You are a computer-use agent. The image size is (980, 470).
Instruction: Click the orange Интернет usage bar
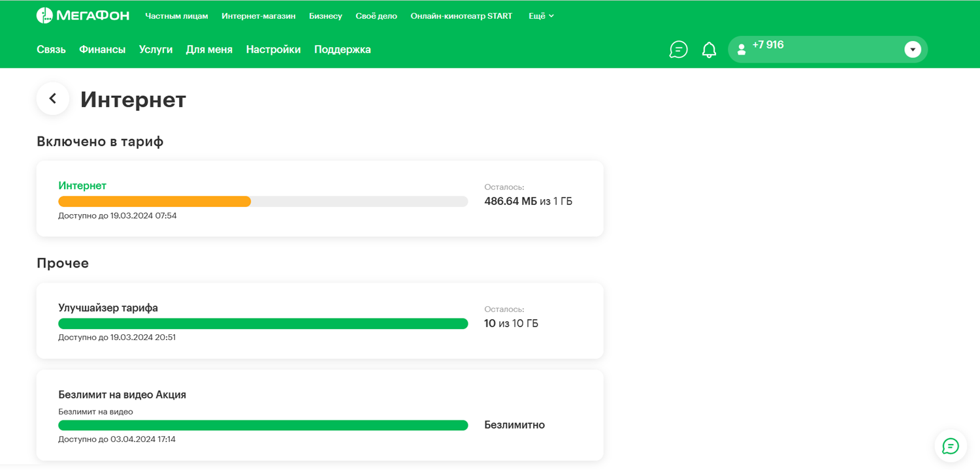point(154,202)
